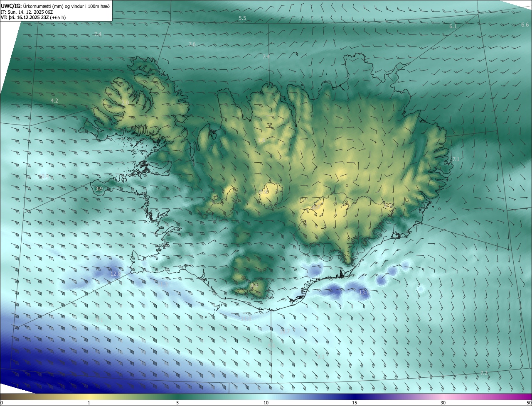The image size is (532, 406).
Task: Click the '10.7' value south of the coast
Action: coord(285,332)
